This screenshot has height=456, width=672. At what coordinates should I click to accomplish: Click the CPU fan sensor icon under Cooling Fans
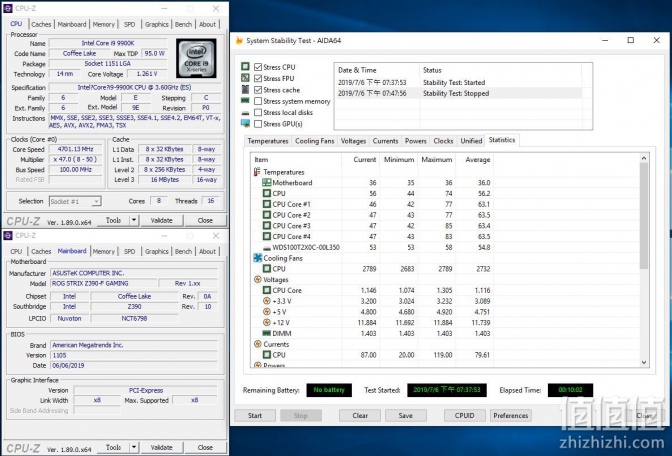267,269
